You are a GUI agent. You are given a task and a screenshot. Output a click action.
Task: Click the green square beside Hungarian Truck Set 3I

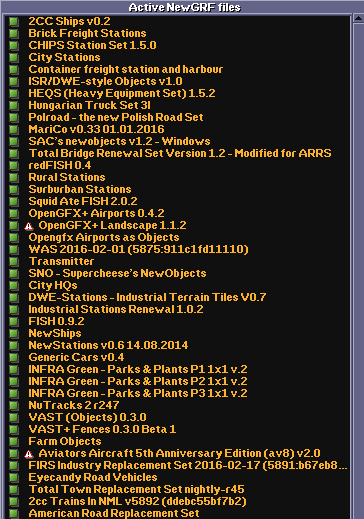(x=14, y=106)
